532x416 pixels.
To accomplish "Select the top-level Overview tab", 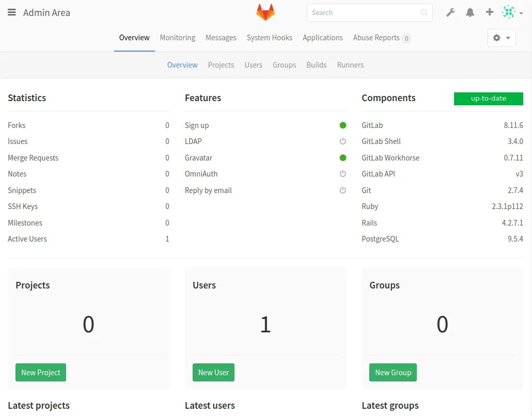I will click(x=134, y=38).
